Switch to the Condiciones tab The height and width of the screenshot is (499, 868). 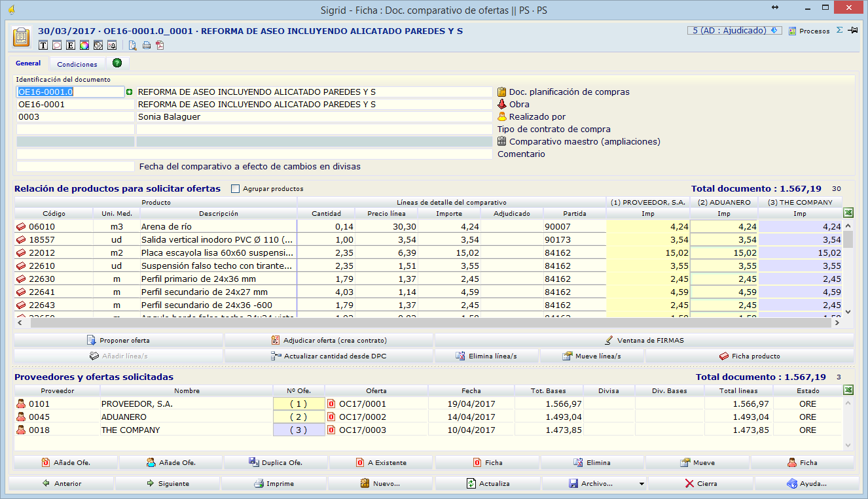pyautogui.click(x=77, y=64)
